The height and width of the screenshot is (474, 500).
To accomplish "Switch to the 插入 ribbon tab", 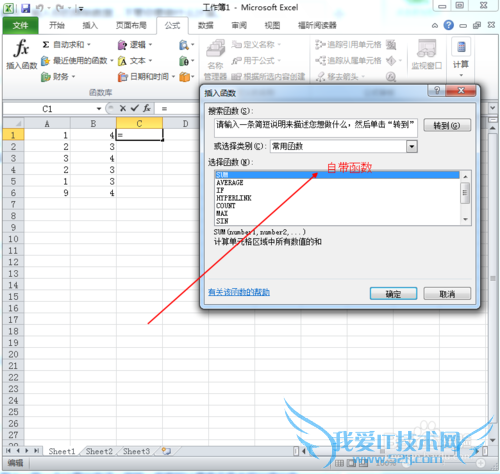I will tap(90, 25).
